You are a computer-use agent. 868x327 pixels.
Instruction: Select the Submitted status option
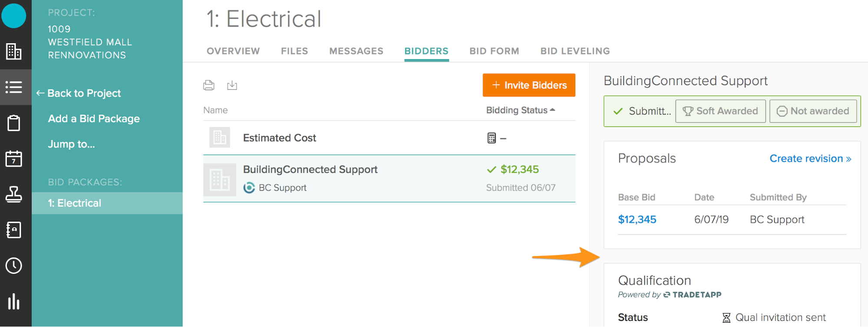pos(642,111)
